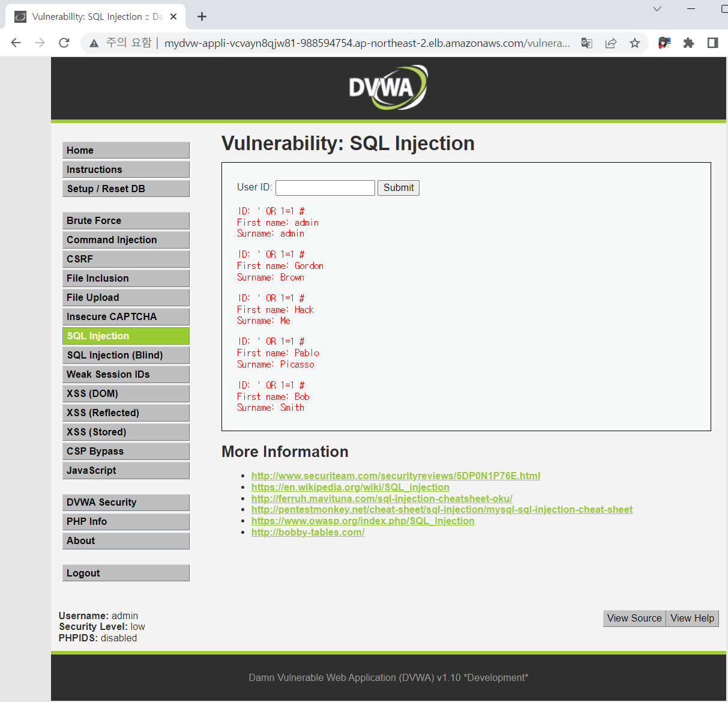Image resolution: width=728 pixels, height=702 pixels.
Task: Click Logout in the sidebar
Action: [x=126, y=573]
